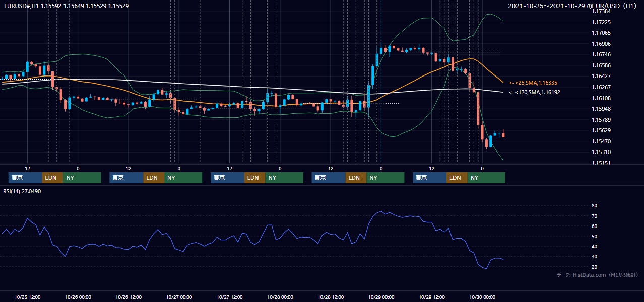Click price axis value 1.15310
The width and height of the screenshot is (644, 302).
coord(601,152)
